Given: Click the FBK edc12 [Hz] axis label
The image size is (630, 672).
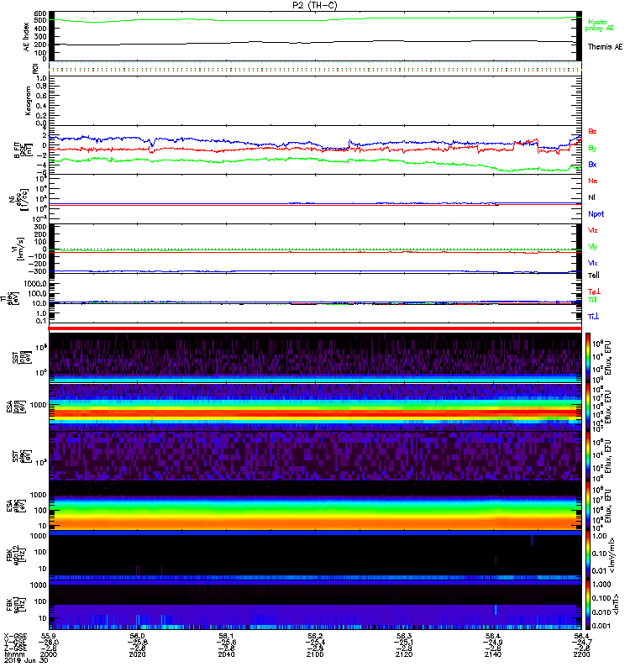Looking at the screenshot, I should (14, 554).
